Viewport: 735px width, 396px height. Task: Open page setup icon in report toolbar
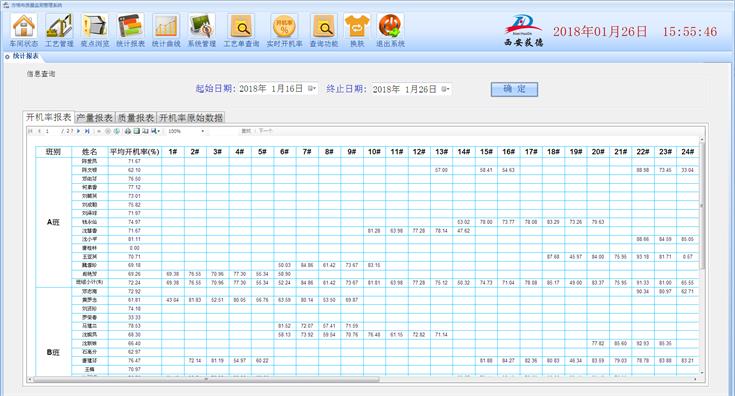145,131
